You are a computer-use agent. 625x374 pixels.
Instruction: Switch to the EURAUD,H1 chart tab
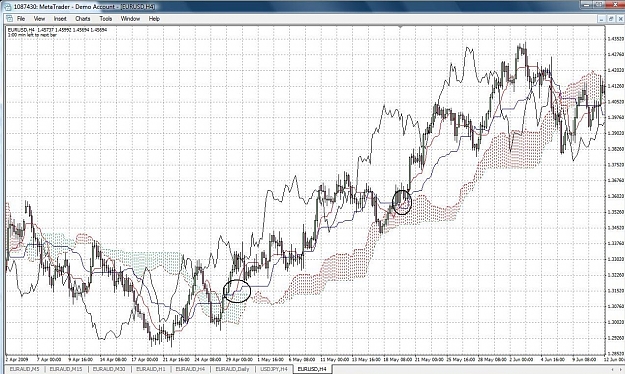151,369
